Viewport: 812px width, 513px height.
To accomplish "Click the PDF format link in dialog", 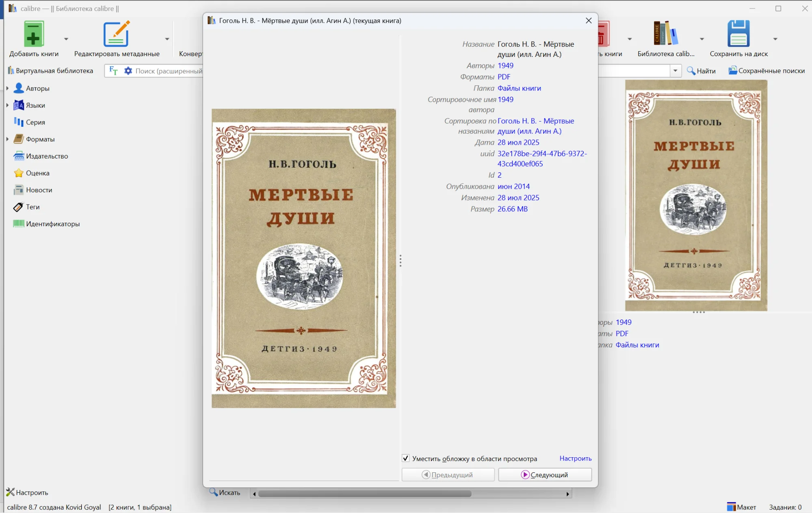I will 504,77.
